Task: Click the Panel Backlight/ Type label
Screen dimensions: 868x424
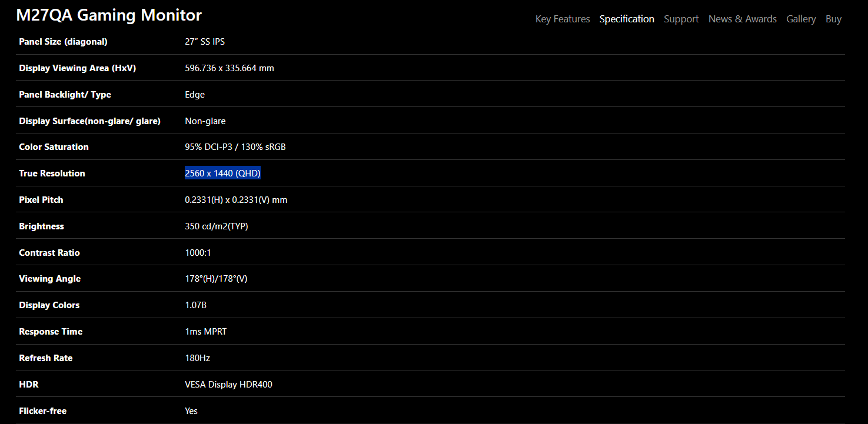Action: click(65, 95)
